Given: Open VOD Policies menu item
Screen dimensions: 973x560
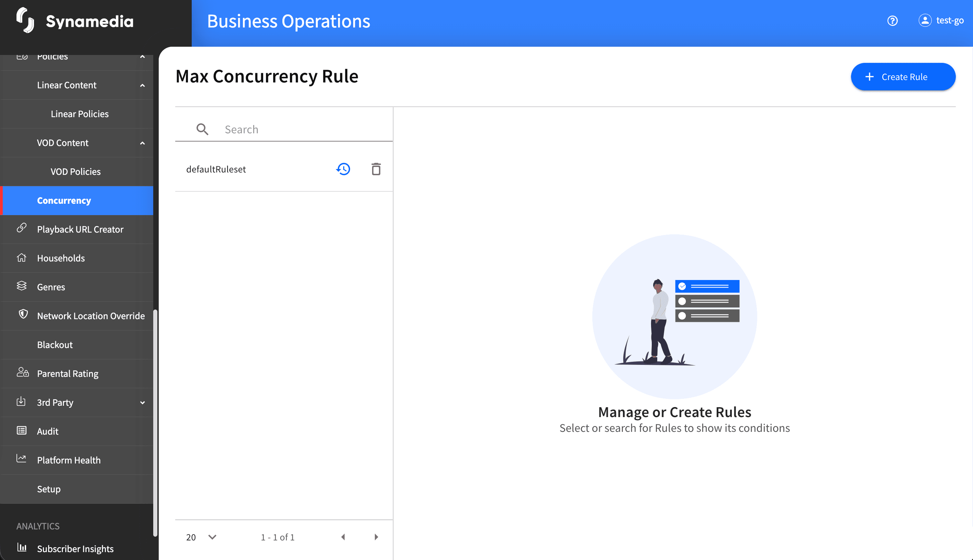Looking at the screenshot, I should (77, 171).
